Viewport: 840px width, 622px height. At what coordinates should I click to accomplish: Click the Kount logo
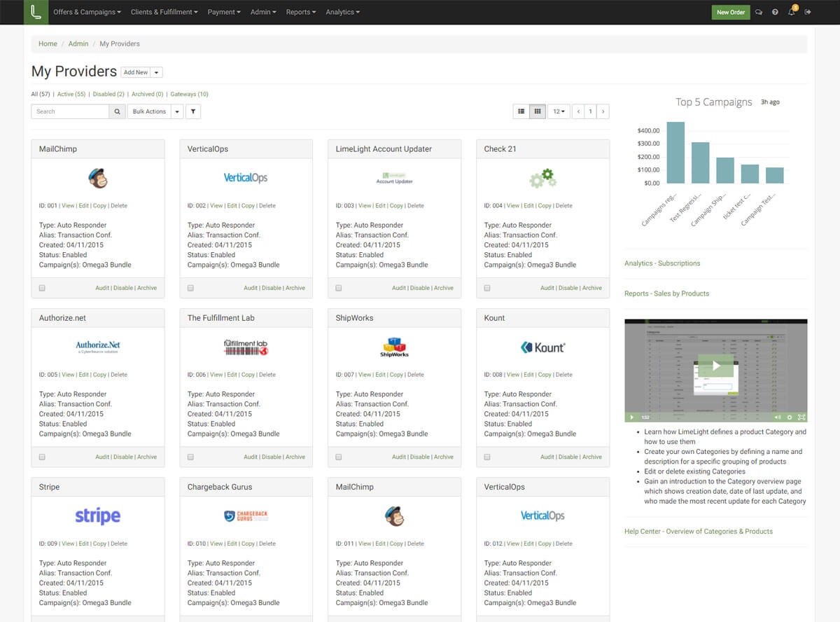click(542, 347)
